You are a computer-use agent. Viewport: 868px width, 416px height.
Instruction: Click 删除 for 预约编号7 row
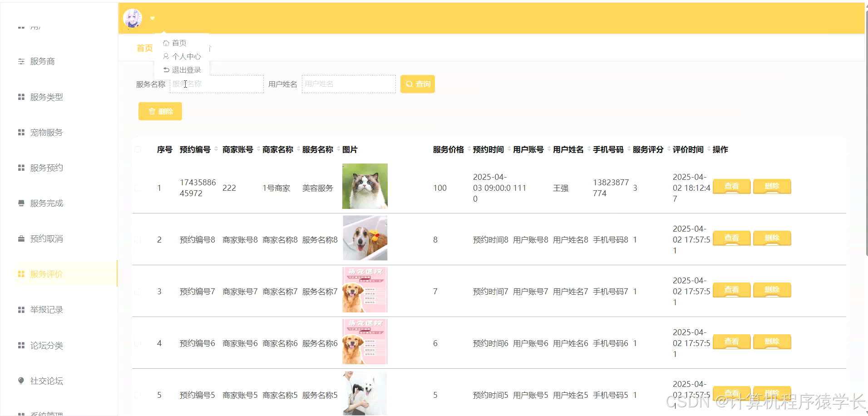pos(772,290)
